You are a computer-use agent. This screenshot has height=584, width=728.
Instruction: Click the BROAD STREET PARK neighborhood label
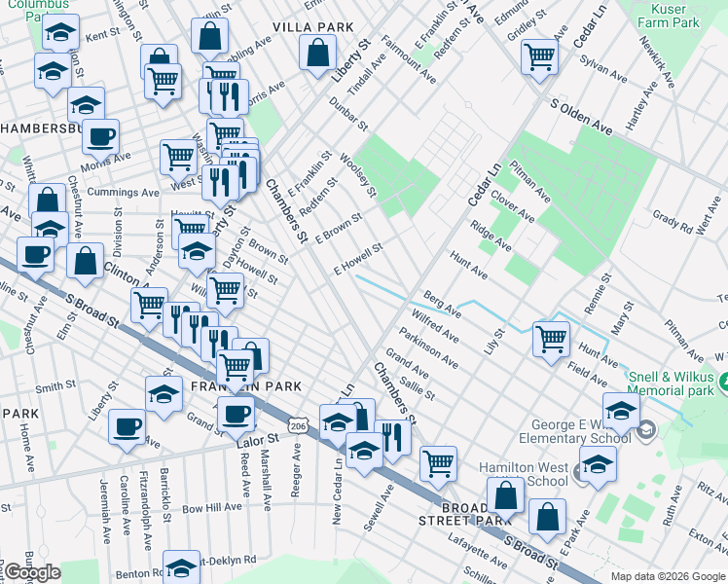[x=464, y=514]
